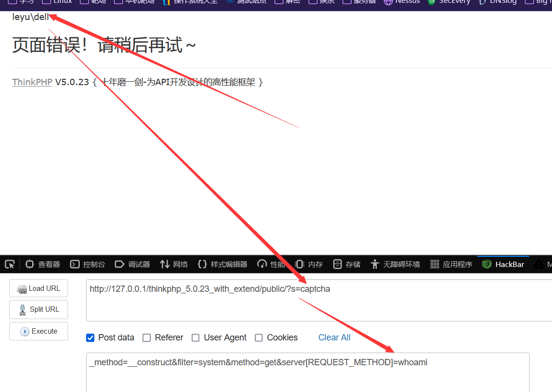Enable the User Agent checkbox
Screen dimensions: 552x392
pyautogui.click(x=196, y=338)
